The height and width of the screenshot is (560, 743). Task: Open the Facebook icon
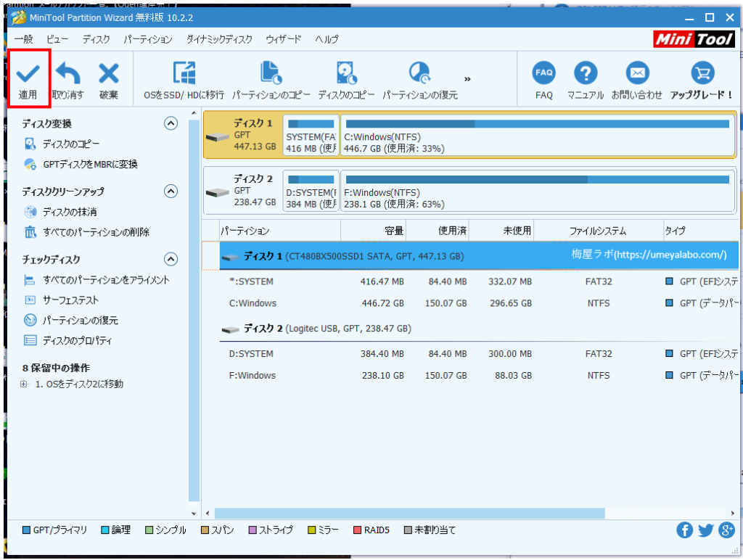pos(684,530)
